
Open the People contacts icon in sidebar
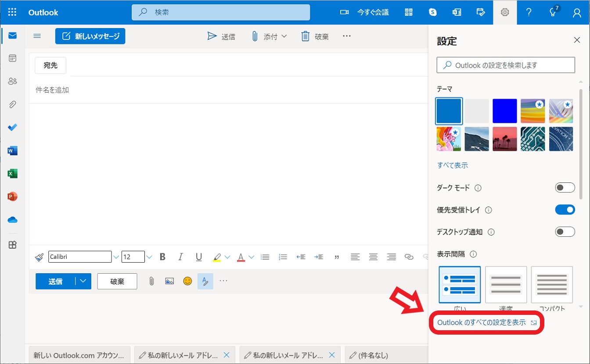pyautogui.click(x=12, y=81)
